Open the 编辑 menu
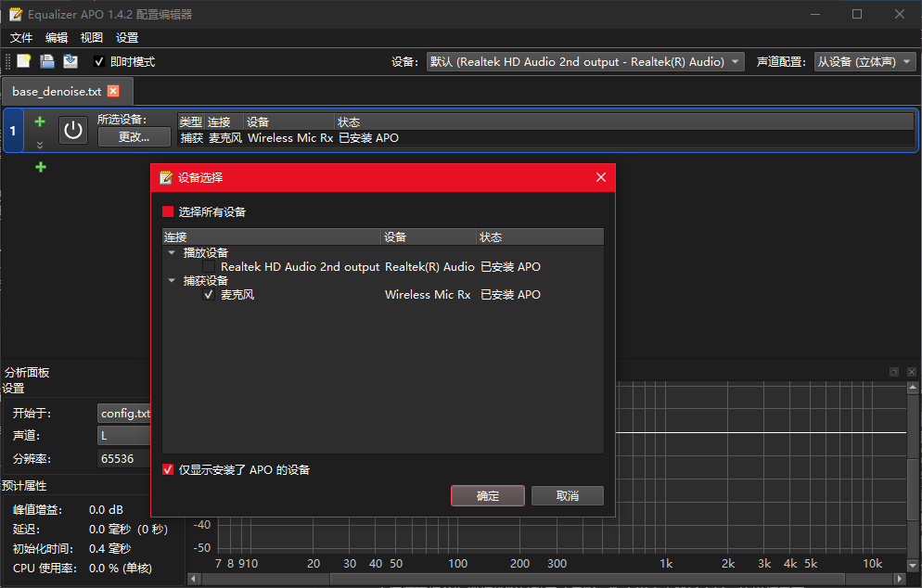The image size is (922, 588). (x=57, y=38)
